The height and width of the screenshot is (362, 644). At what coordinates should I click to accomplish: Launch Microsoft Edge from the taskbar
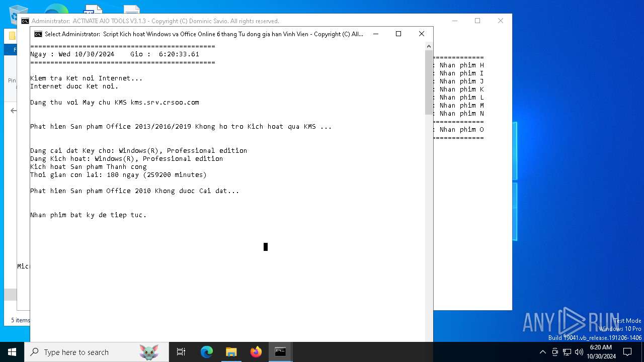click(207, 352)
